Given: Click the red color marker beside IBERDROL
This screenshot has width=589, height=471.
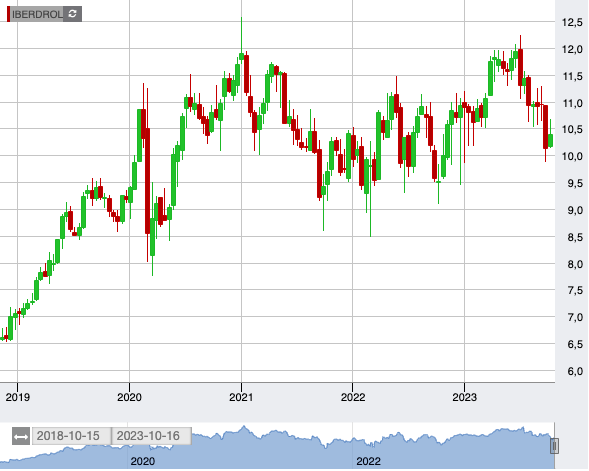Looking at the screenshot, I should 9,14.
